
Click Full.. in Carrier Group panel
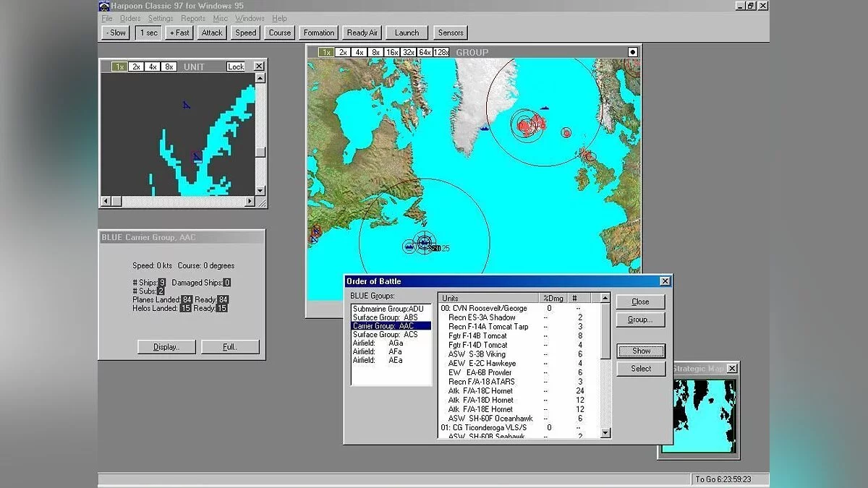[230, 347]
